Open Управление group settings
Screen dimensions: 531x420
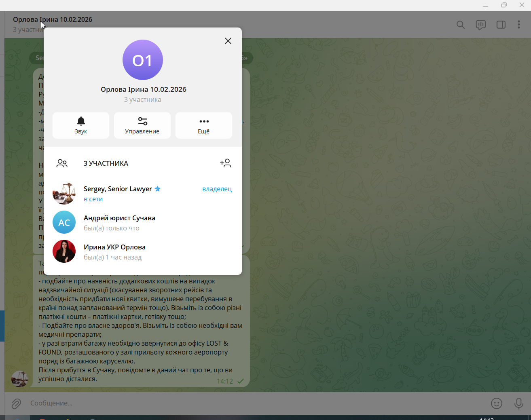(x=142, y=125)
